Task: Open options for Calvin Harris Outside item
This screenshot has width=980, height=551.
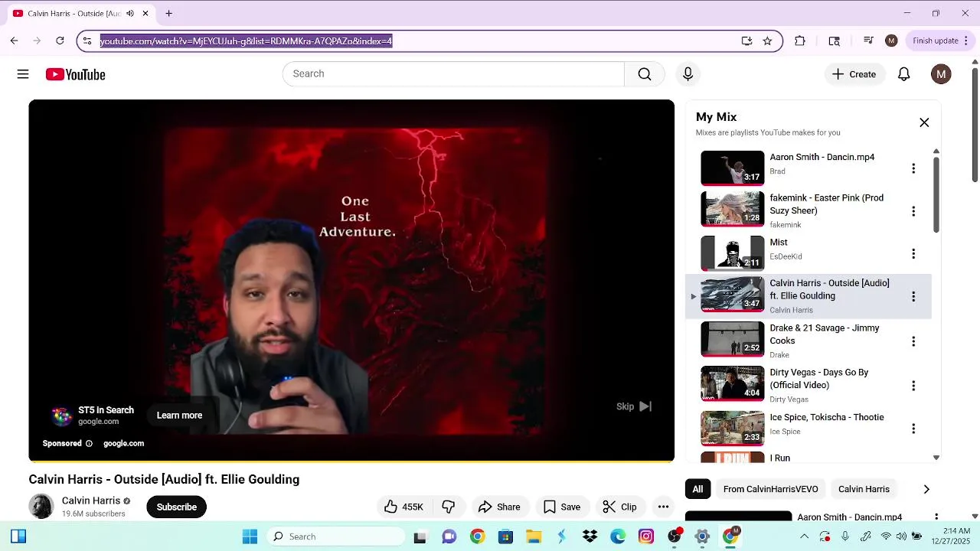Action: [913, 296]
